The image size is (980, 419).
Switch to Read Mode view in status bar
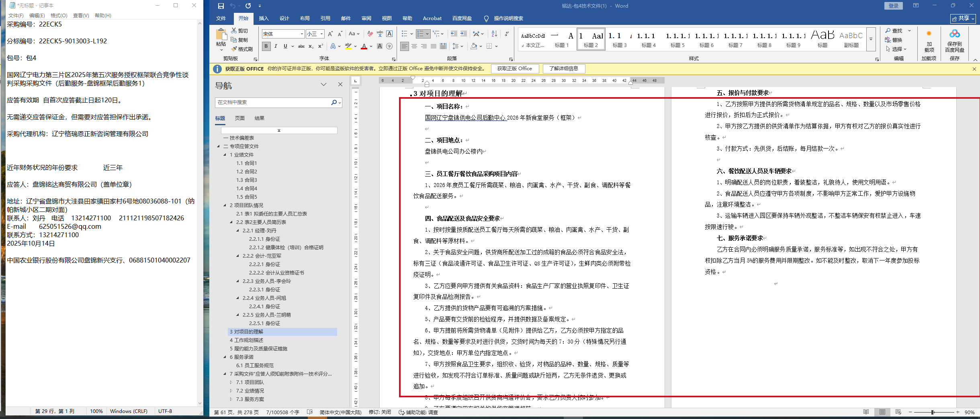(866, 412)
